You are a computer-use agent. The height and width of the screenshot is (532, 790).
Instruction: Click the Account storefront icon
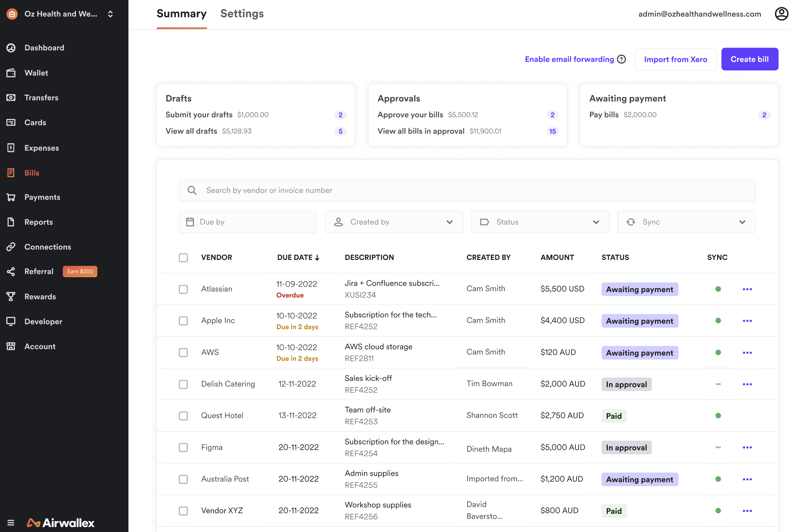coord(11,346)
